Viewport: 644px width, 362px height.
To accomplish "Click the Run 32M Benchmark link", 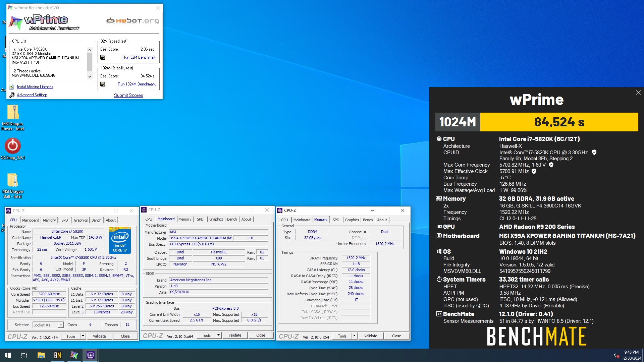I will tap(139, 57).
